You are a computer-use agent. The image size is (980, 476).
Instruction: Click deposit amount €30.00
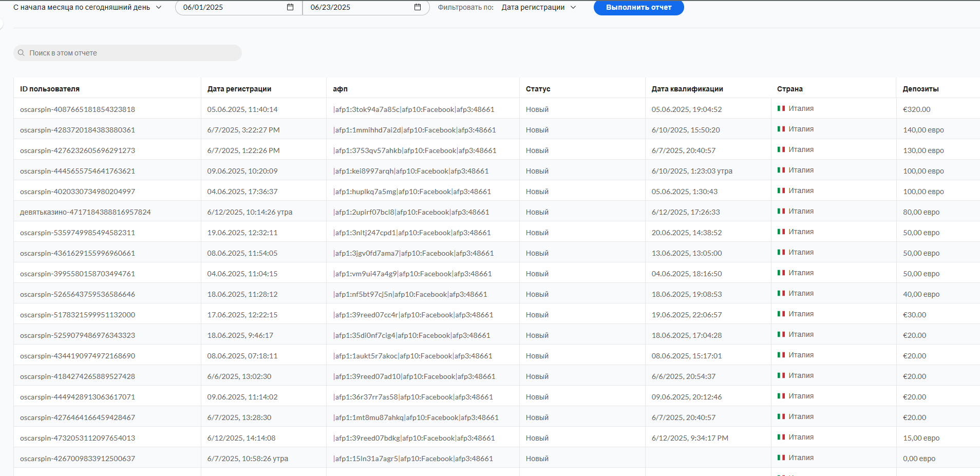(915, 315)
